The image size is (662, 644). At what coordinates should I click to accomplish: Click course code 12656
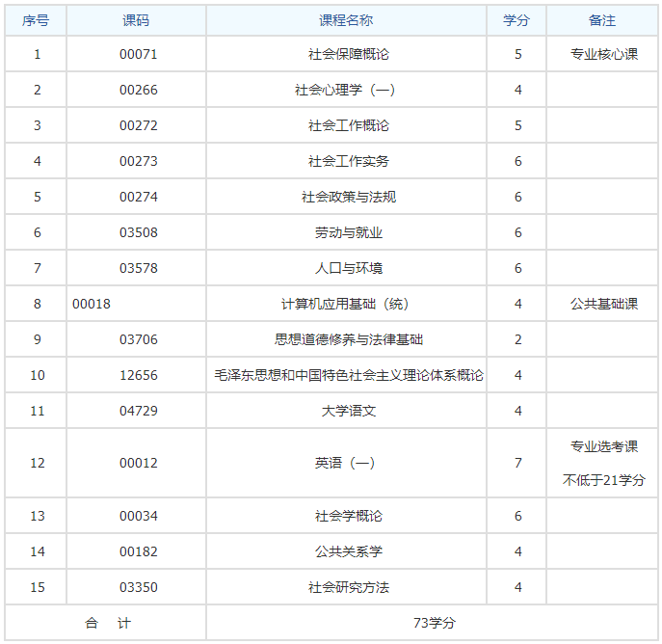click(x=138, y=375)
